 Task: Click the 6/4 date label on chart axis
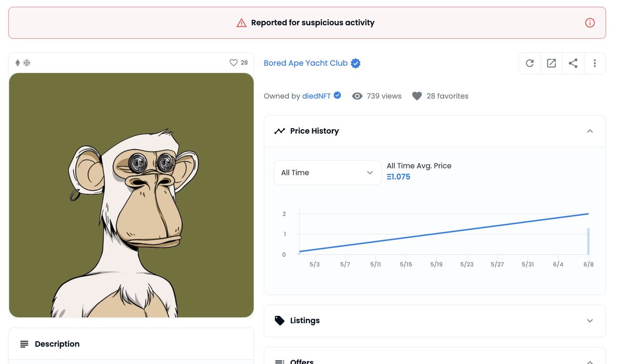coord(558,264)
